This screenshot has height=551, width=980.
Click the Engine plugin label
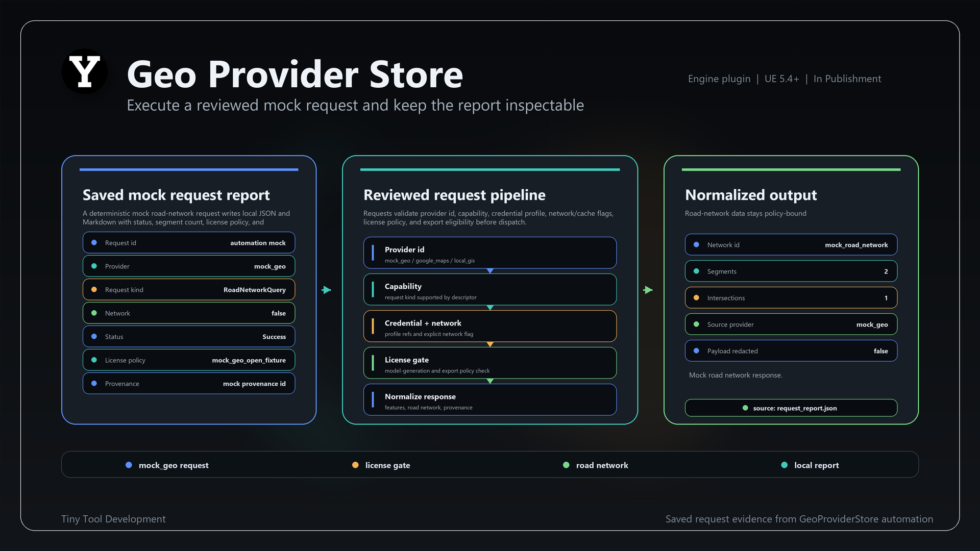pyautogui.click(x=719, y=79)
